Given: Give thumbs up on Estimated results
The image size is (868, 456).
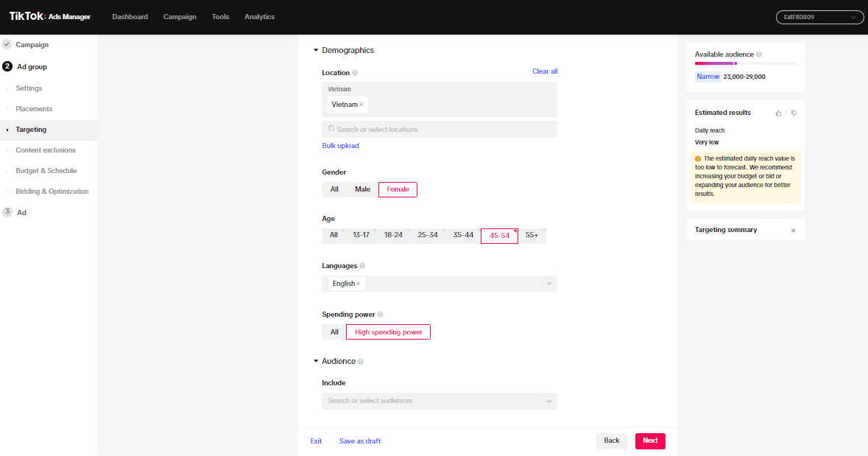Looking at the screenshot, I should click(x=778, y=113).
